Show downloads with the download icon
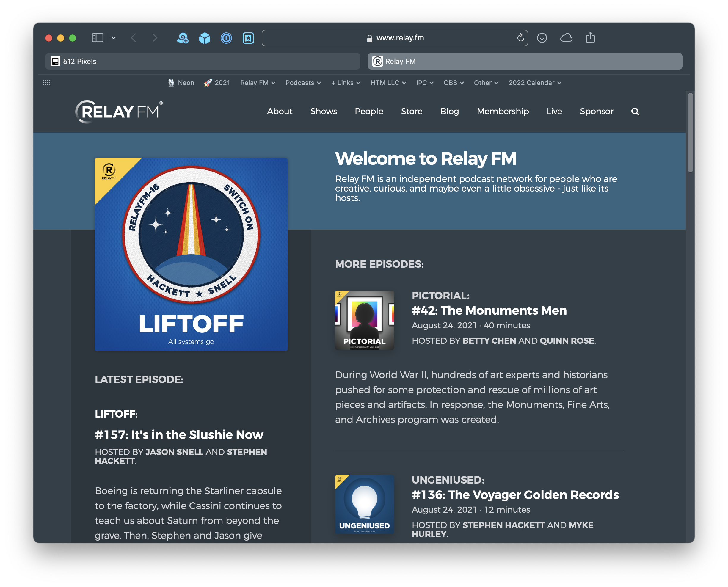 (x=542, y=38)
